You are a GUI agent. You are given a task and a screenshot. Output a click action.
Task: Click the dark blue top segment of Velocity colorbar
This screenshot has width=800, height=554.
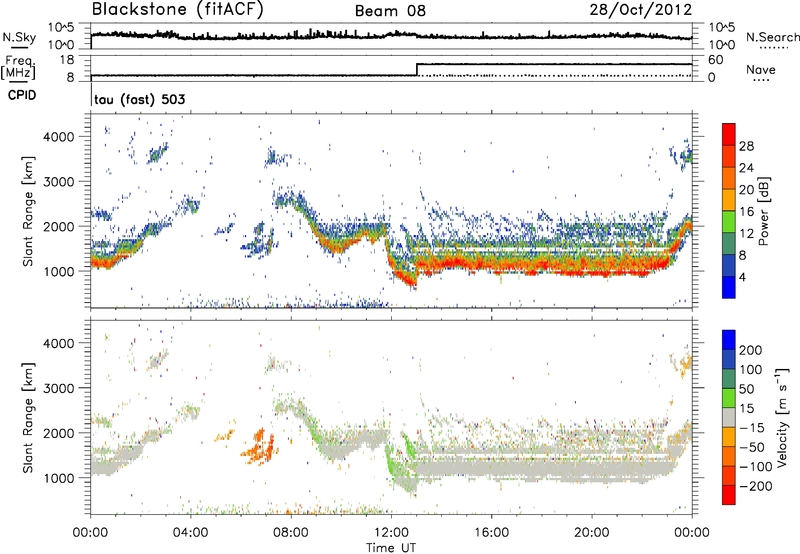coord(729,340)
